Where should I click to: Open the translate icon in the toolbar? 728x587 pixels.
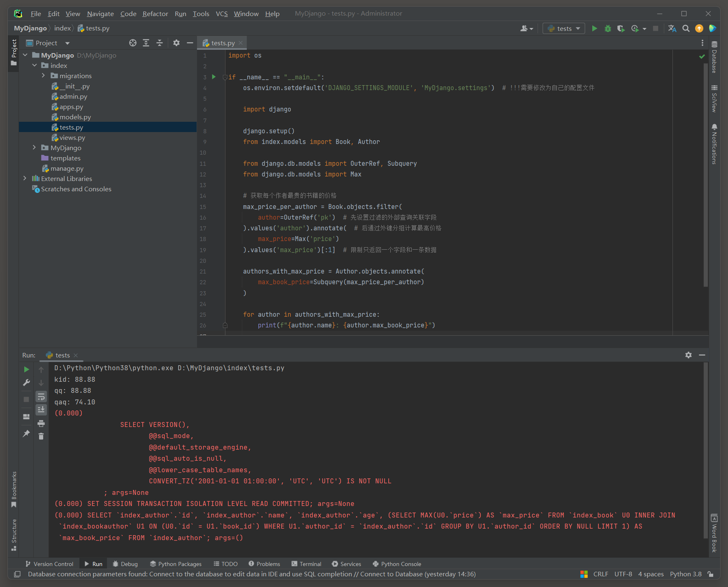pyautogui.click(x=672, y=28)
